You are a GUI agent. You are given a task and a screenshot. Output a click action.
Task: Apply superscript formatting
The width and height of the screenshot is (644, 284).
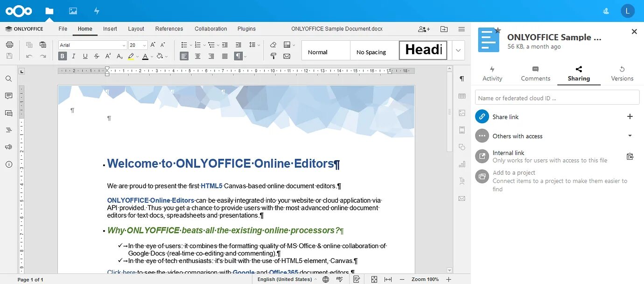coord(108,56)
